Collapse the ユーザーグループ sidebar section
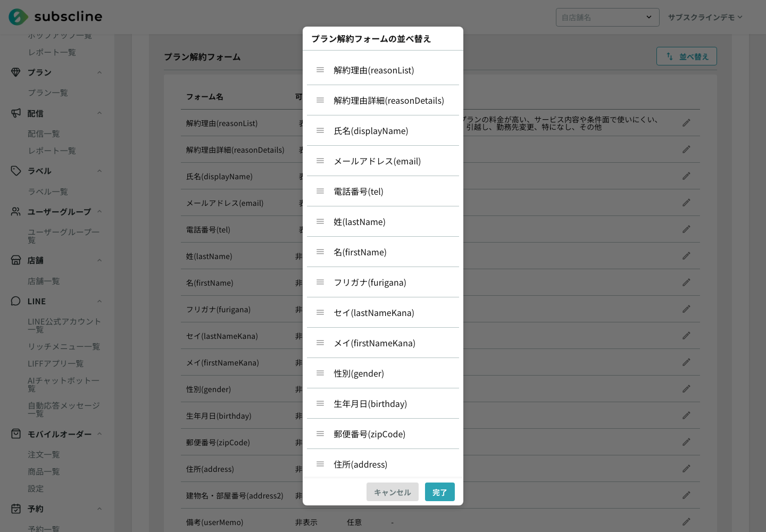 [x=99, y=212]
